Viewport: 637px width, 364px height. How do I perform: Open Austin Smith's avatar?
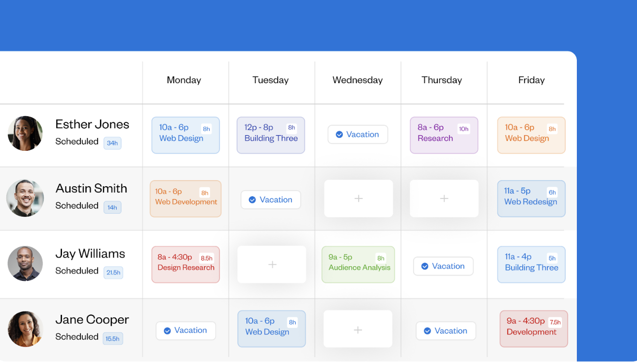point(26,198)
